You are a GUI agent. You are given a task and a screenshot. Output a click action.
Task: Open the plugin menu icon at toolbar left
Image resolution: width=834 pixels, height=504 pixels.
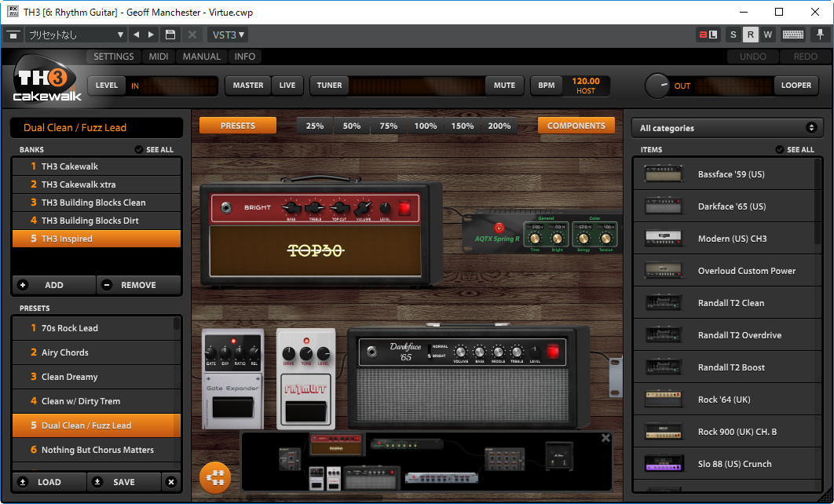pos(13,35)
